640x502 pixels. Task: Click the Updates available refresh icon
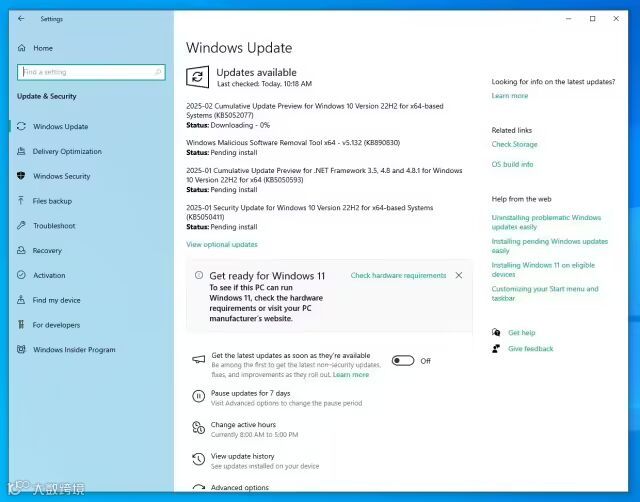point(198,76)
